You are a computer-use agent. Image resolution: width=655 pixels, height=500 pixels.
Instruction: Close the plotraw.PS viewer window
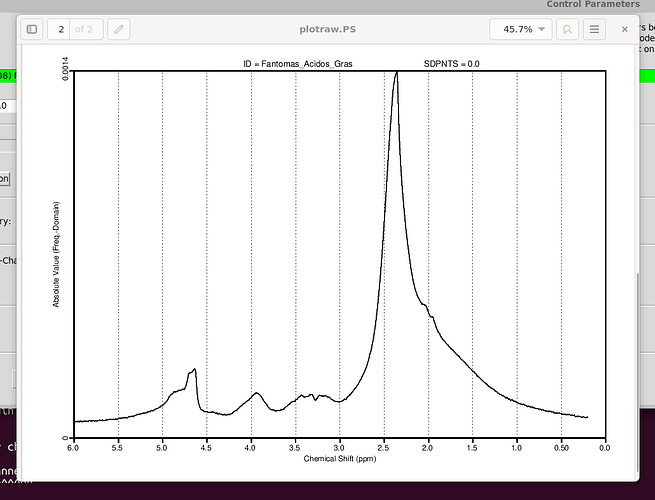coord(625,30)
